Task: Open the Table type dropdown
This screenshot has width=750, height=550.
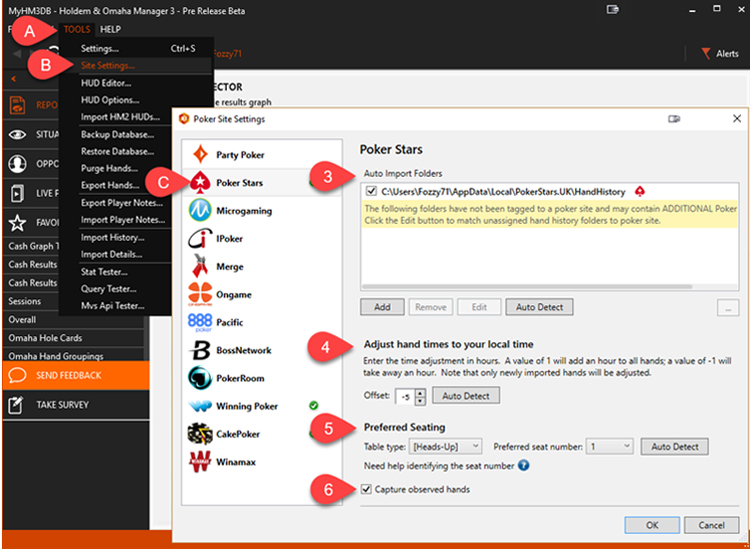Action: coord(446,446)
